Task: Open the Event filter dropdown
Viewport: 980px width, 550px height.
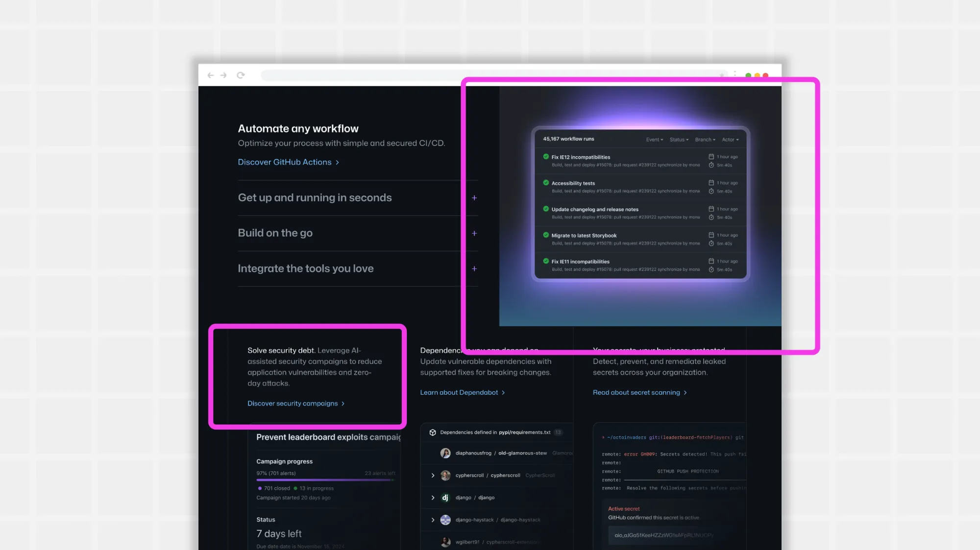Action: coord(654,140)
